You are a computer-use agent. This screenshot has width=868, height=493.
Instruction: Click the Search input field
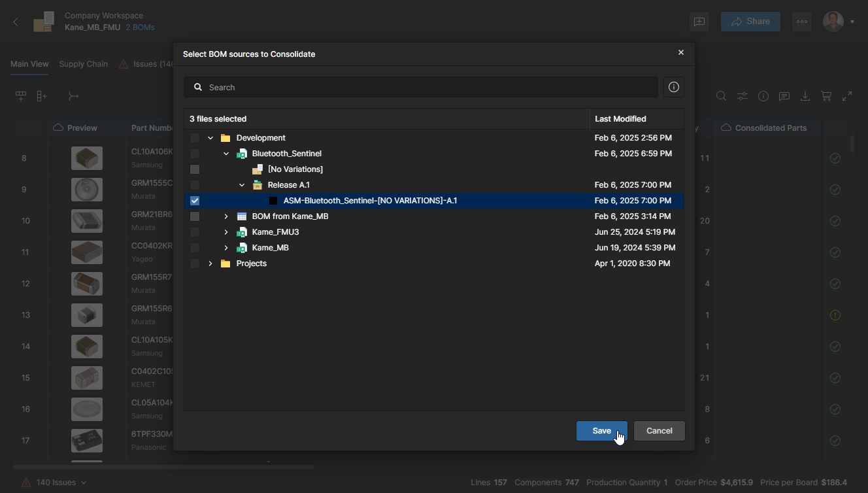425,87
